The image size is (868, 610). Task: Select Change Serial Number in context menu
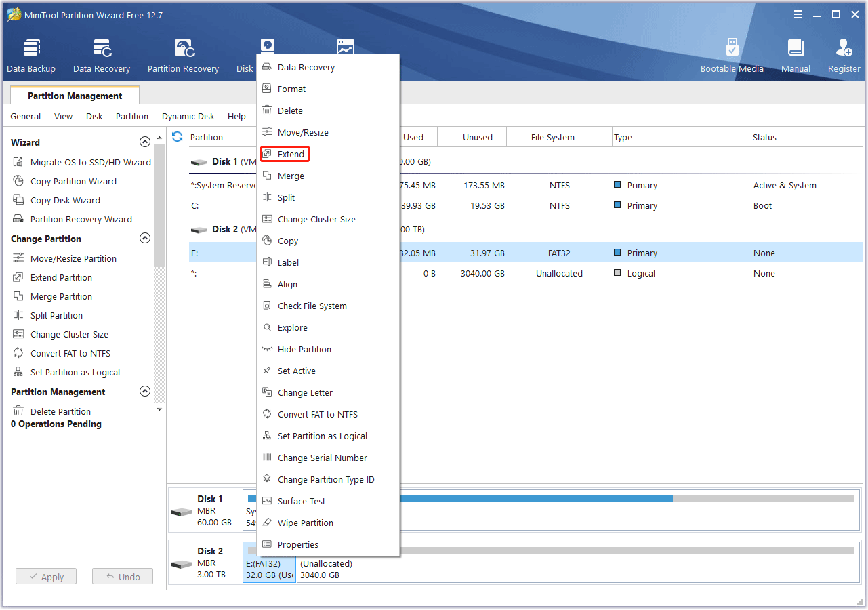coord(328,457)
